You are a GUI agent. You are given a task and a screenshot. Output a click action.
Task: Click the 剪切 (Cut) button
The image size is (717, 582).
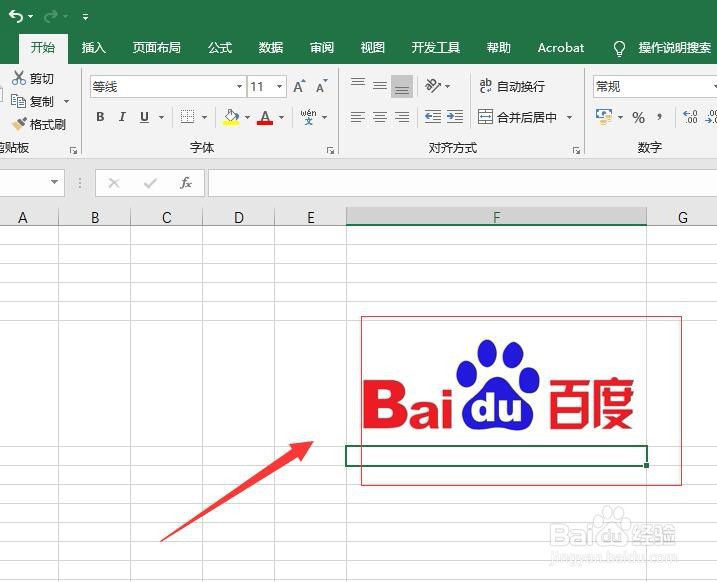[33, 78]
